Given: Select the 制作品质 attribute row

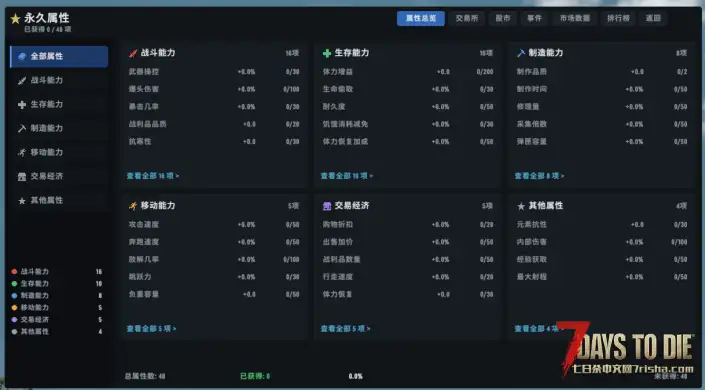Looking at the screenshot, I should coord(602,72).
